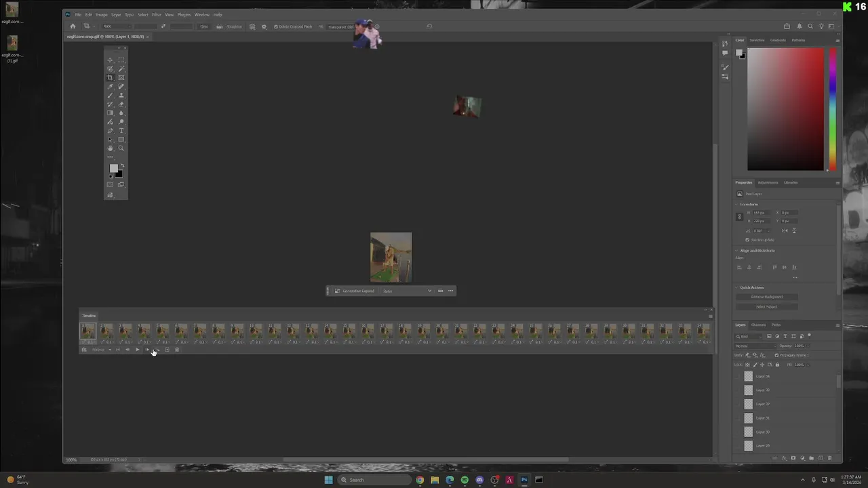This screenshot has width=868, height=488.
Task: Open the Fill Transparent dropdown
Action: pyautogui.click(x=339, y=26)
